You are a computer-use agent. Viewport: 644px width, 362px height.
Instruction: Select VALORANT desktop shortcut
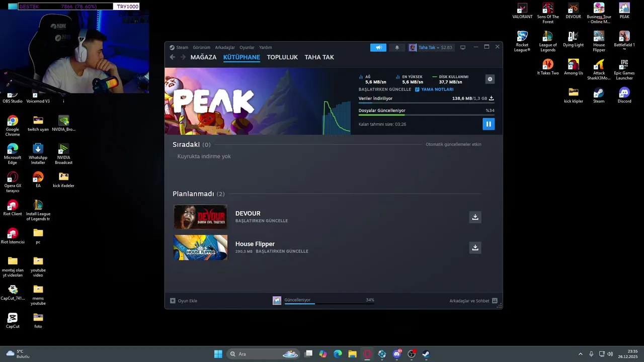click(522, 11)
